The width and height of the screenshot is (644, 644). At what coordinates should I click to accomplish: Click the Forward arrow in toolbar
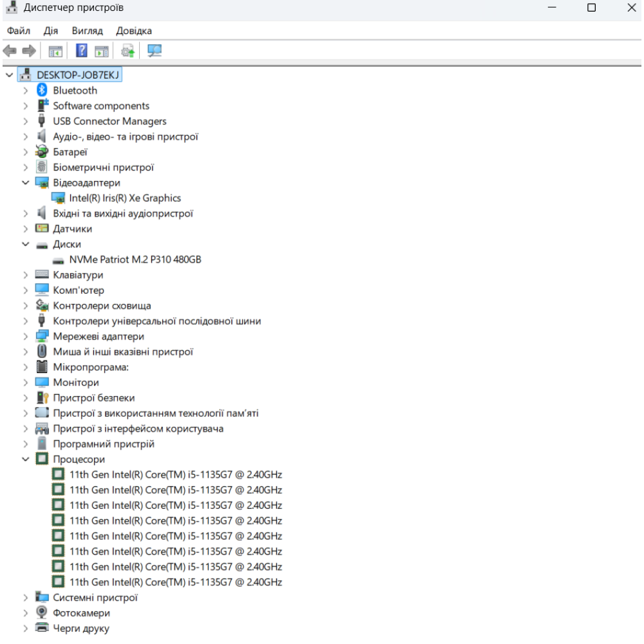[x=28, y=51]
